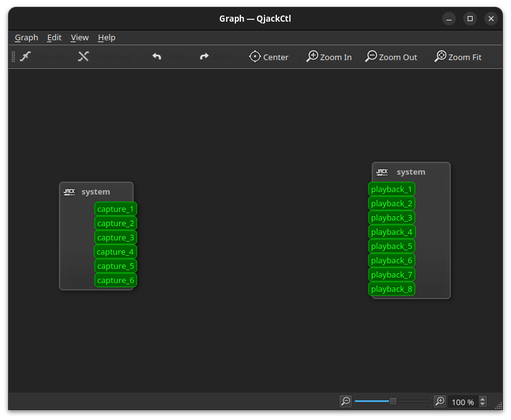
Task: Click the Disconnect toolbar icon
Action: pyautogui.click(x=84, y=57)
